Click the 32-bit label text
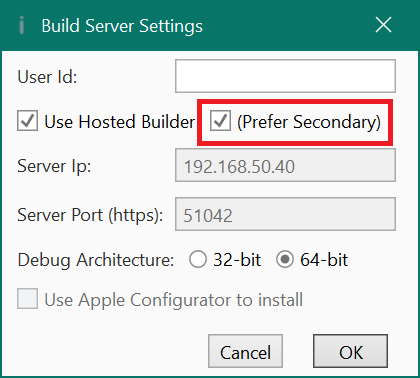 237,260
